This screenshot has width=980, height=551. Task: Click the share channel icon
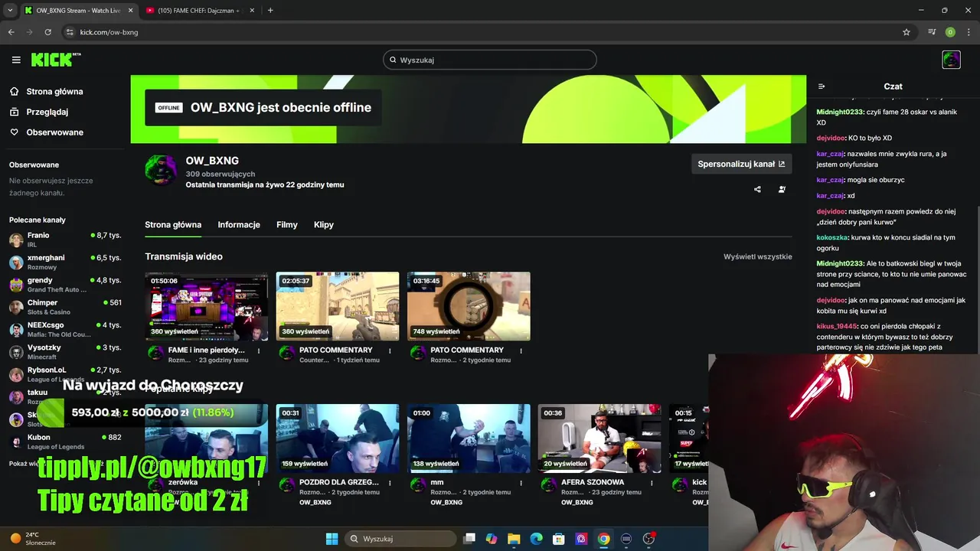click(x=757, y=189)
